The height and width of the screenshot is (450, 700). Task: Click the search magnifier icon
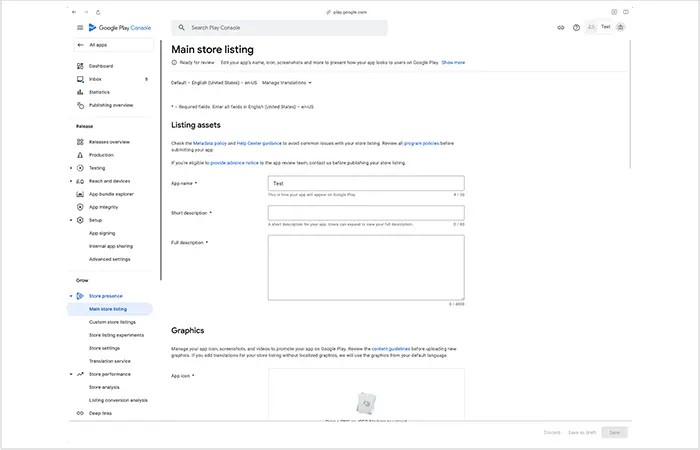coord(181,28)
